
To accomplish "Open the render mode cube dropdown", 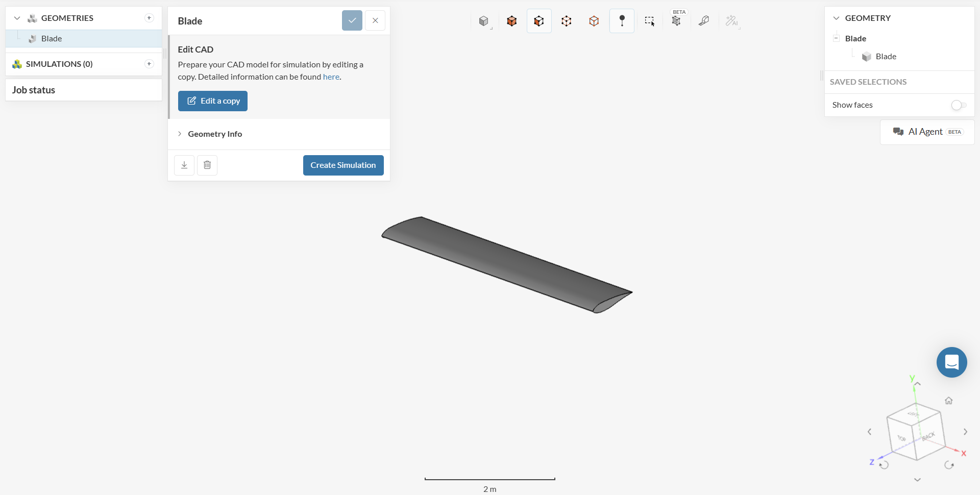I will pyautogui.click(x=484, y=21).
